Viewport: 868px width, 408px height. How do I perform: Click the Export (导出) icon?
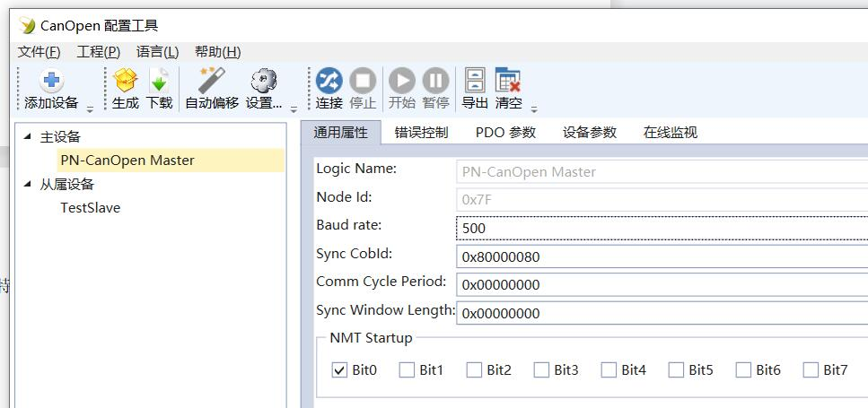point(474,82)
